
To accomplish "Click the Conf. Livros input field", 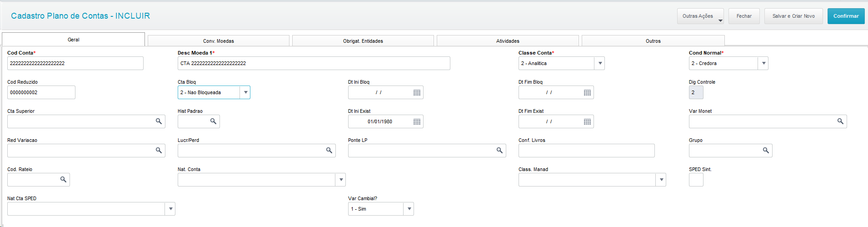I will coord(586,151).
